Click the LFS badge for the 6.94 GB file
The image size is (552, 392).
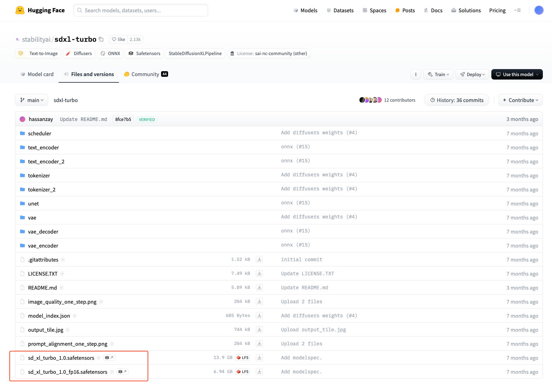[x=242, y=372]
